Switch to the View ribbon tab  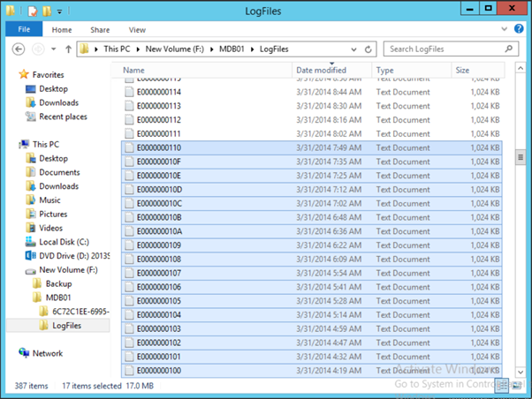(137, 29)
